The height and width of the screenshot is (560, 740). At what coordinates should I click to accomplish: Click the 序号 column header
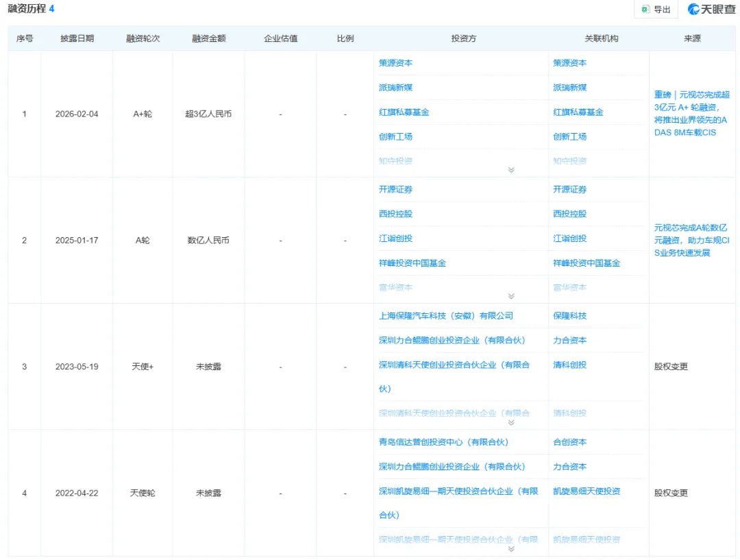pyautogui.click(x=25, y=38)
